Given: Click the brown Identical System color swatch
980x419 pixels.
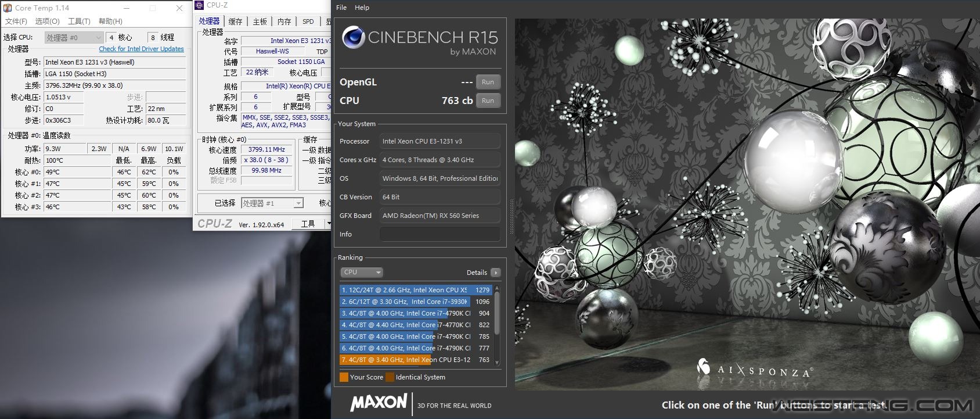Looking at the screenshot, I should [x=390, y=377].
